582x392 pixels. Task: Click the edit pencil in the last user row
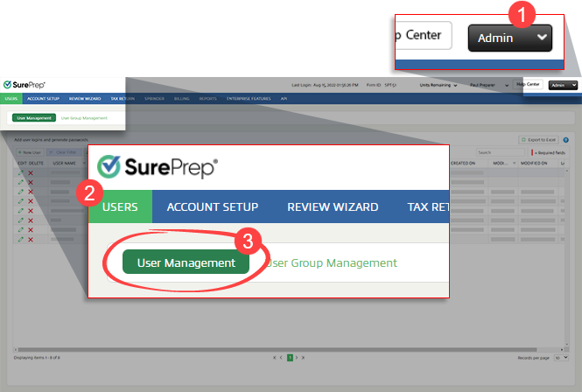(x=21, y=240)
